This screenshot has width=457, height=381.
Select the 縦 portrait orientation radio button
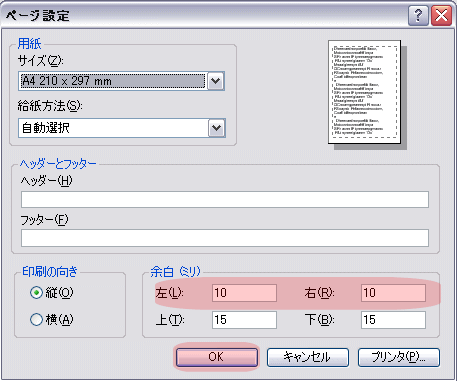[x=36, y=293]
